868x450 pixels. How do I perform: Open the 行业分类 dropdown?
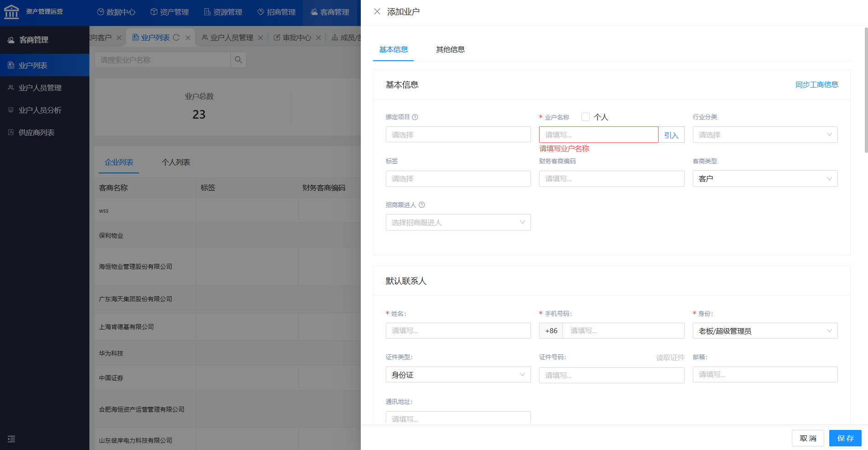[765, 135]
